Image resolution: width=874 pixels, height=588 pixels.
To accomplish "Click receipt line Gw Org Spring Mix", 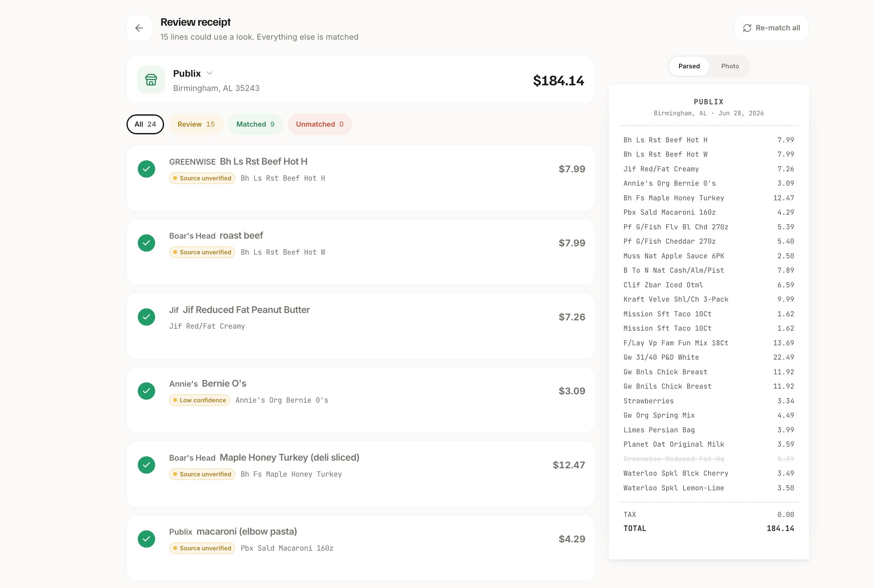I will click(x=708, y=415).
